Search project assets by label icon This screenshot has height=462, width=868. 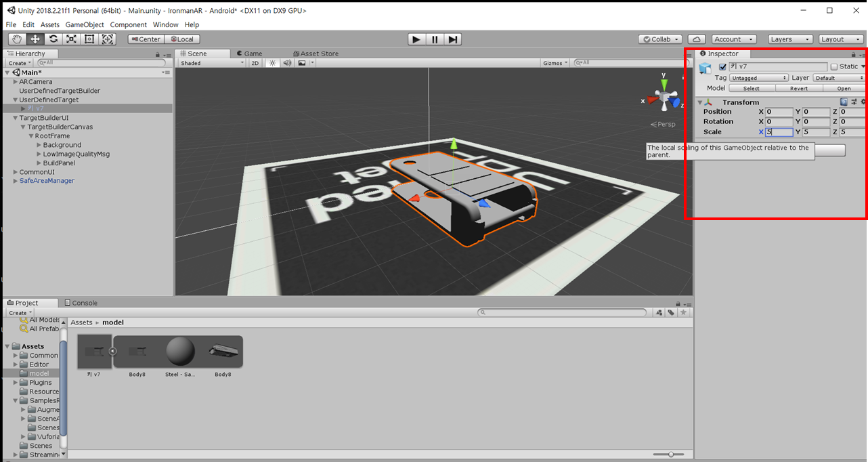point(671,312)
